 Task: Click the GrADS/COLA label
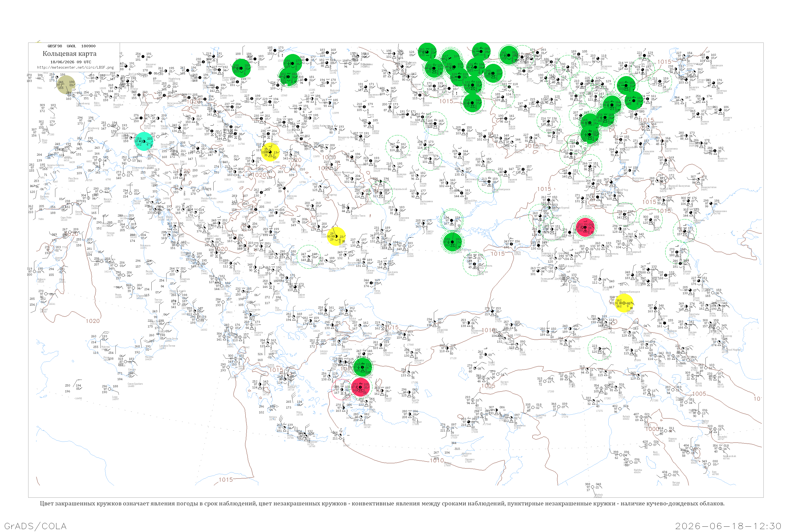(35, 526)
